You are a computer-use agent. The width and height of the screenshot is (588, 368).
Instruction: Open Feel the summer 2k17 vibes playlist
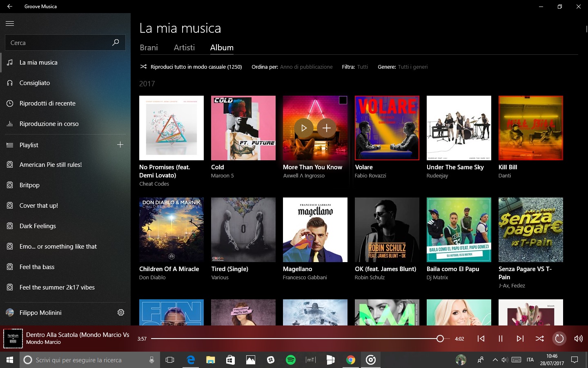(x=65, y=287)
